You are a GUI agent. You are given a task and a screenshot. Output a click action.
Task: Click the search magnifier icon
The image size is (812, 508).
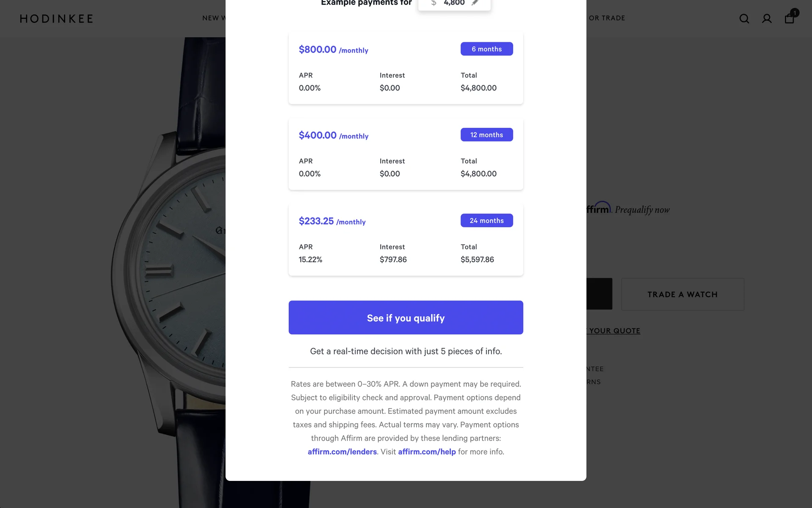[744, 19]
